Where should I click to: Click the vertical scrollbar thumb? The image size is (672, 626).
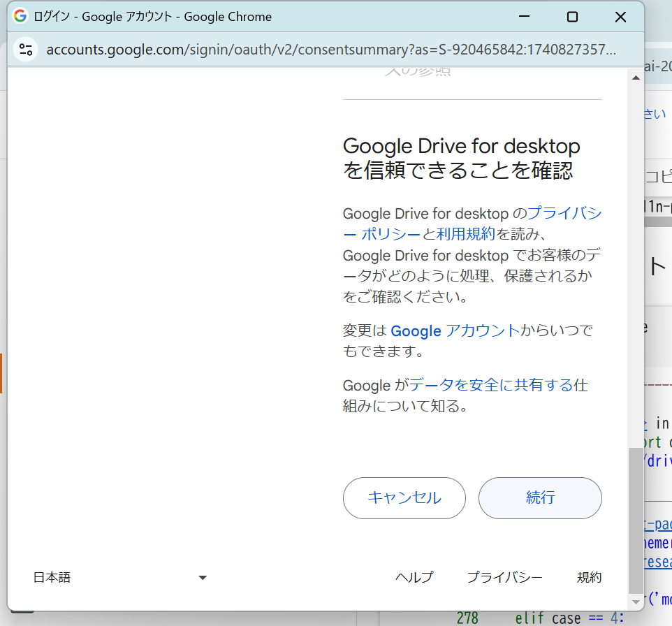point(636,520)
